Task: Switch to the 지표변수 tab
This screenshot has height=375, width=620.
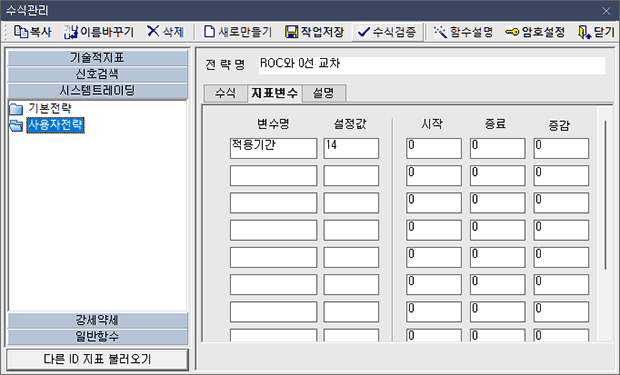Action: pyautogui.click(x=274, y=93)
